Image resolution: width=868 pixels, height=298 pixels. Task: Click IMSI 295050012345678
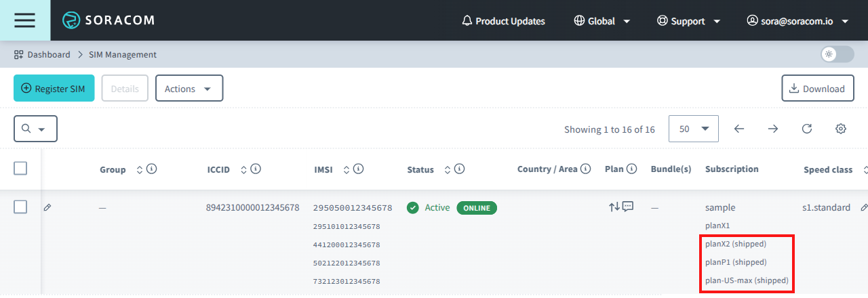tap(353, 208)
